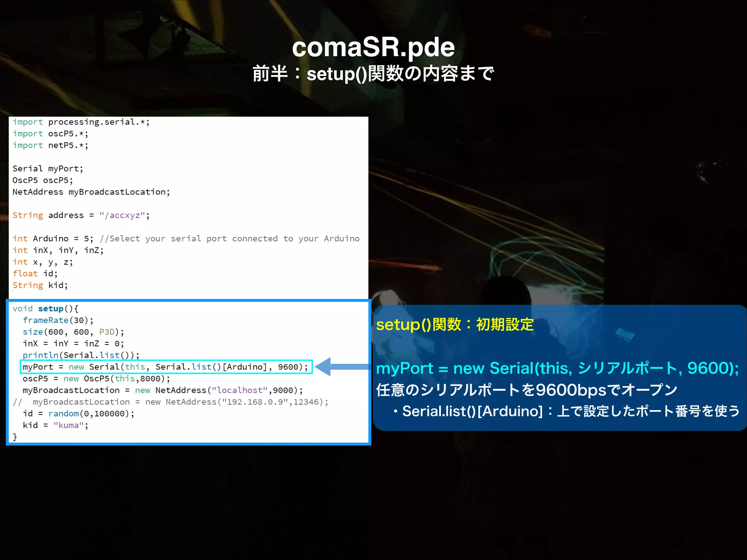Image resolution: width=747 pixels, height=560 pixels.
Task: Click the line 'int inX, inY, inZ;'
Action: [x=58, y=250]
